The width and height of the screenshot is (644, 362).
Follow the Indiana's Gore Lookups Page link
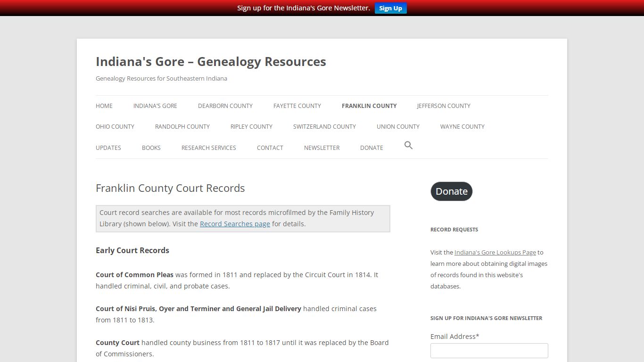click(x=495, y=253)
